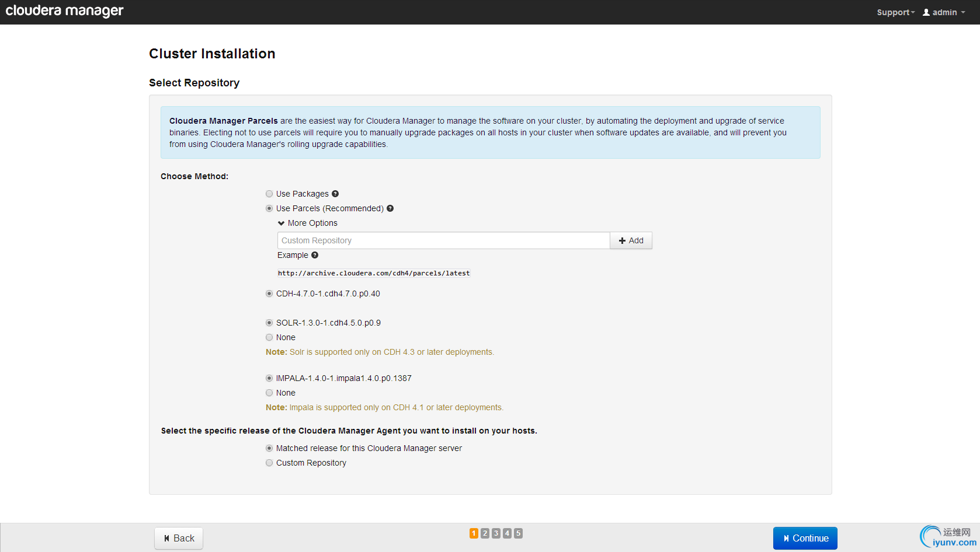This screenshot has width=980, height=552.
Task: Select the Use Parcels (Recommended) option
Action: (269, 208)
